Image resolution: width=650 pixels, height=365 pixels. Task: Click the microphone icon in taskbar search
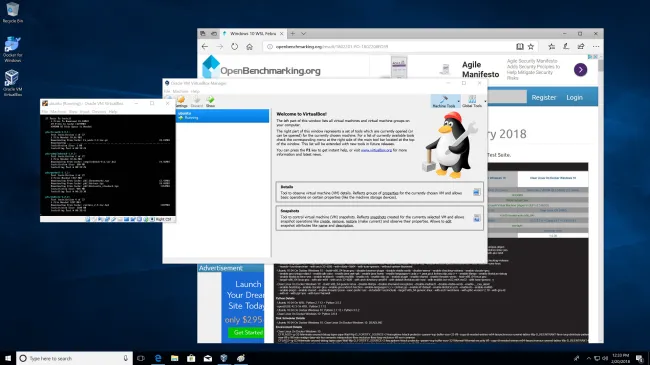click(x=125, y=358)
